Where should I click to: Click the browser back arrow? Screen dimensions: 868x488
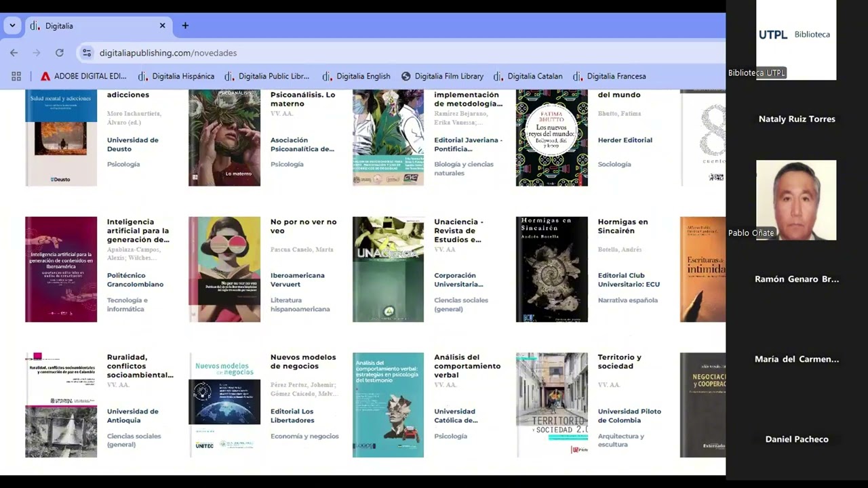(x=14, y=53)
